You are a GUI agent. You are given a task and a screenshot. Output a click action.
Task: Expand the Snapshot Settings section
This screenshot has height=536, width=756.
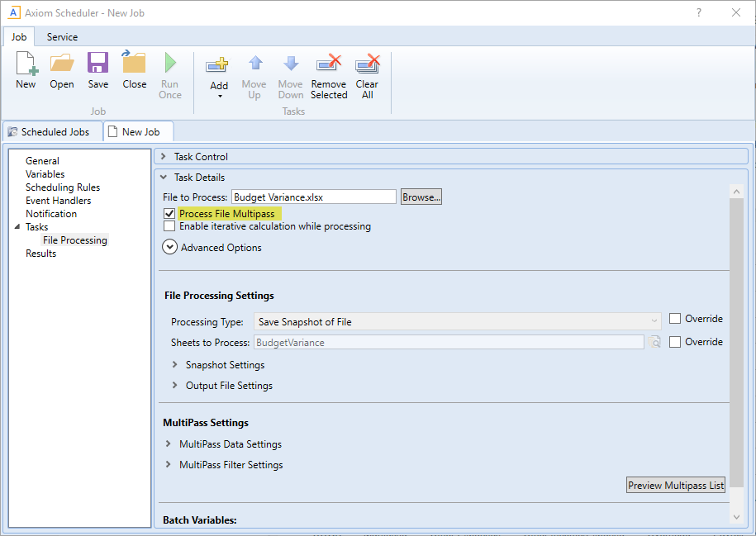coord(174,365)
